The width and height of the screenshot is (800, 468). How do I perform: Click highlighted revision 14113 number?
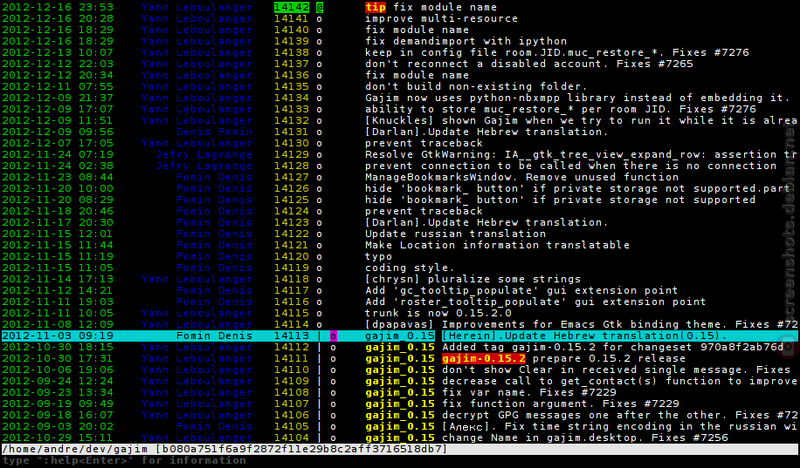[x=291, y=336]
